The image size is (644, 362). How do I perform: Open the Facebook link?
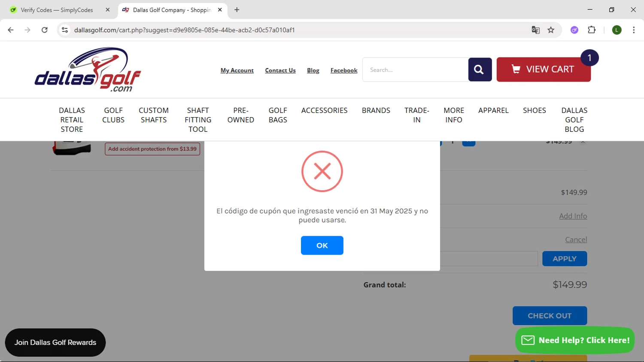(x=344, y=70)
